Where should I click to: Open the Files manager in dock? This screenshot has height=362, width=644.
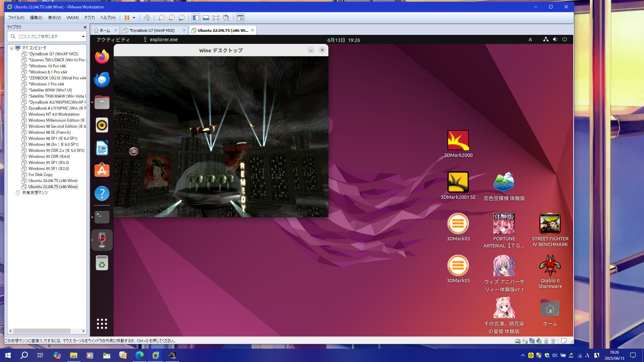coord(102,102)
